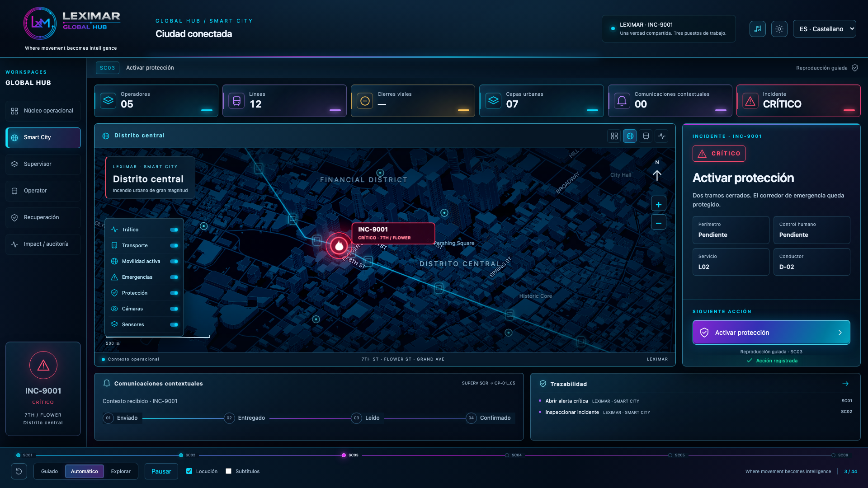Image resolution: width=868 pixels, height=488 pixels.
Task: Switch to Explorar mode
Action: pyautogui.click(x=121, y=471)
